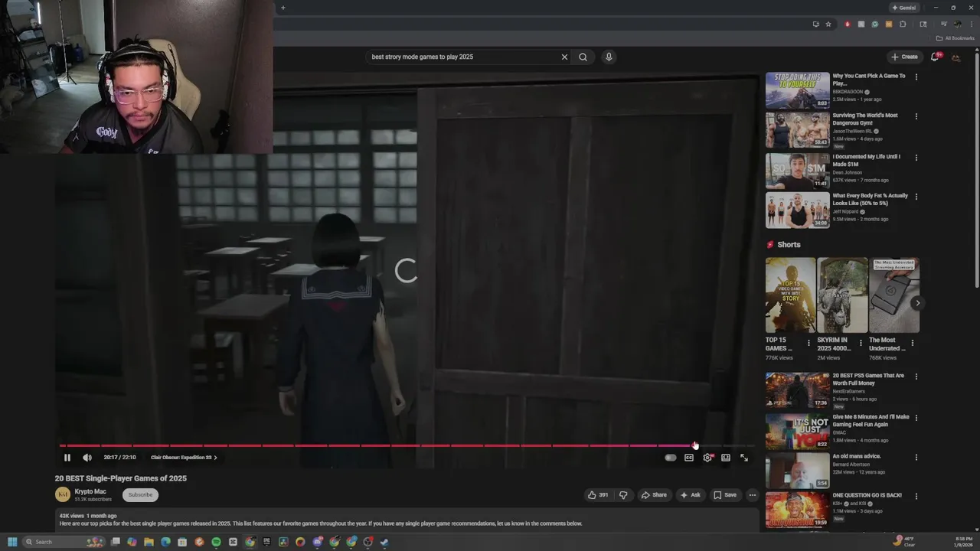Open the All Bookmarks folder
980x551 pixels.
pyautogui.click(x=955, y=38)
